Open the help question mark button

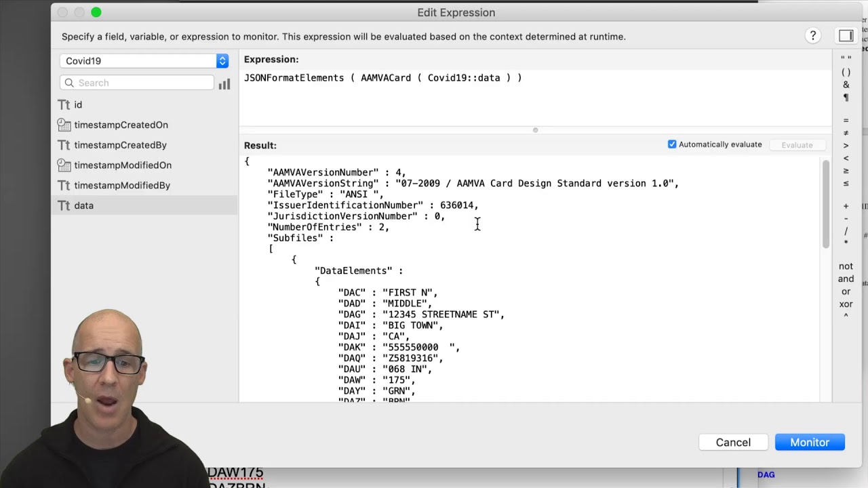(812, 36)
